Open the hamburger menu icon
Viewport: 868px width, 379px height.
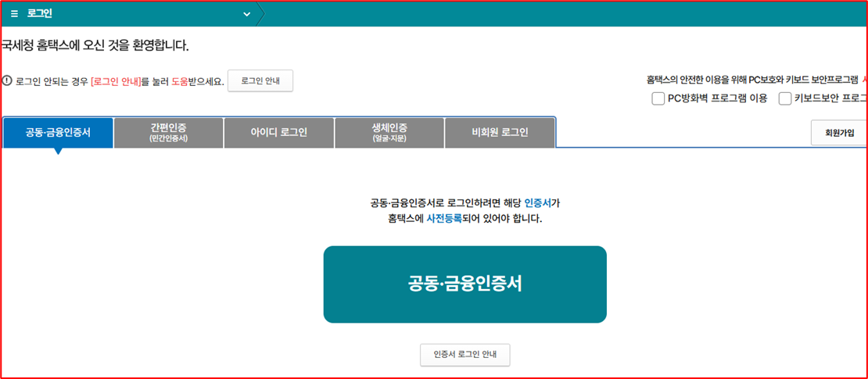14,14
